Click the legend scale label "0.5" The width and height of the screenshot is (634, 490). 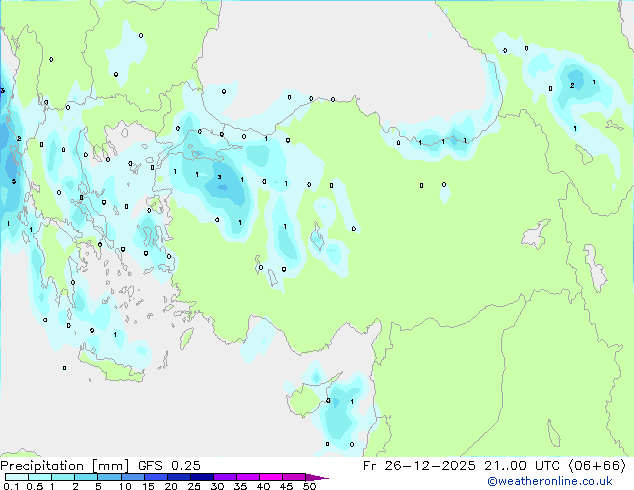click(35, 486)
